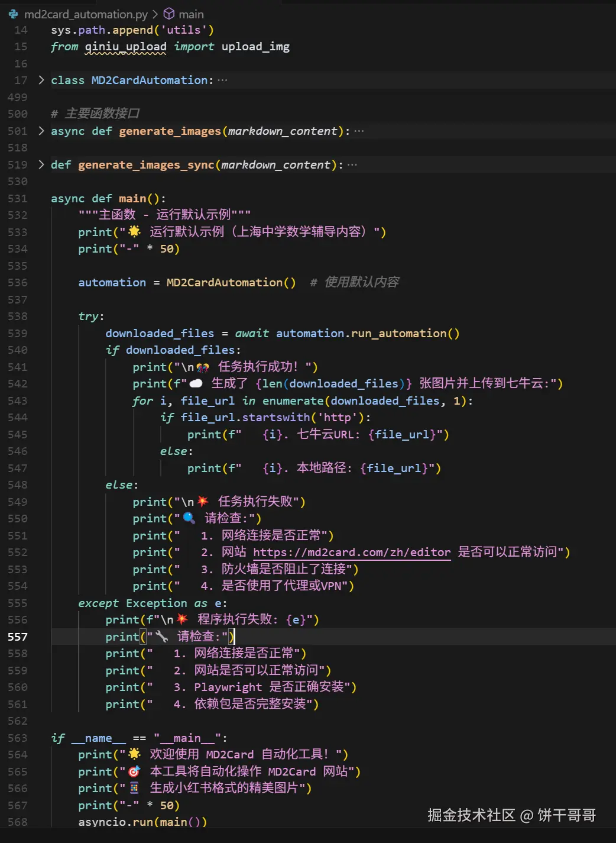
Task: Click '生成小红书格式的精美图片' print line
Action: pos(195,788)
